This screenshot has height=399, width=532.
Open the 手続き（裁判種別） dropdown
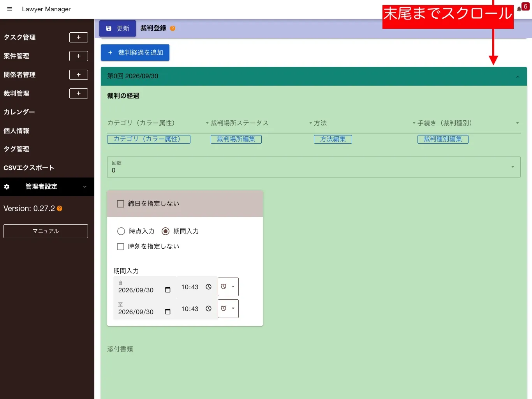(469, 123)
